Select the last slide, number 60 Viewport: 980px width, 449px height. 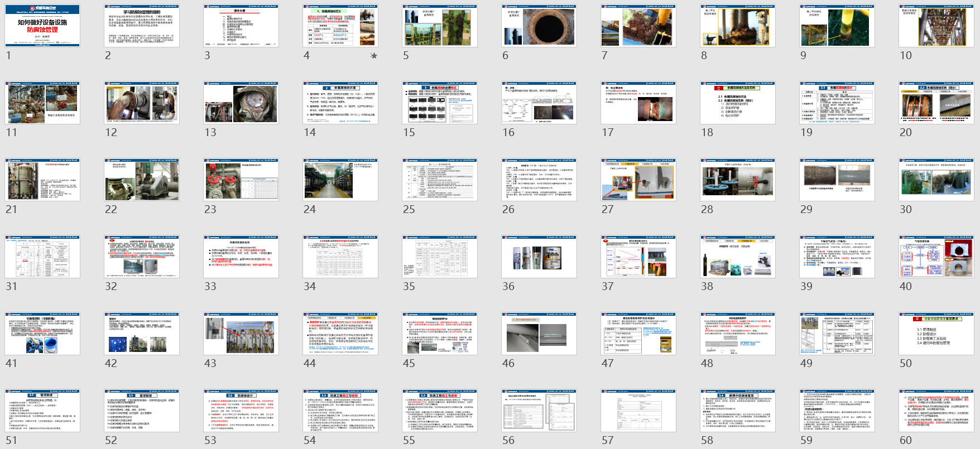click(936, 411)
